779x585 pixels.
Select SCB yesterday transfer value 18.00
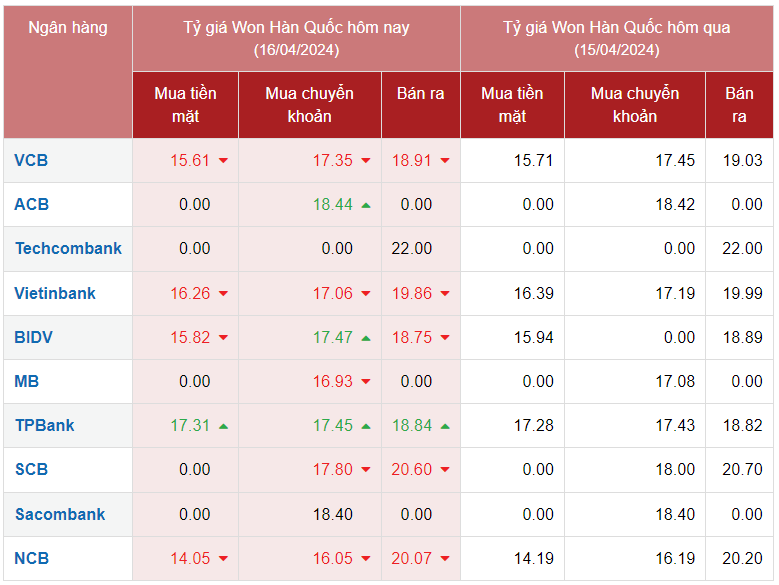[675, 469]
